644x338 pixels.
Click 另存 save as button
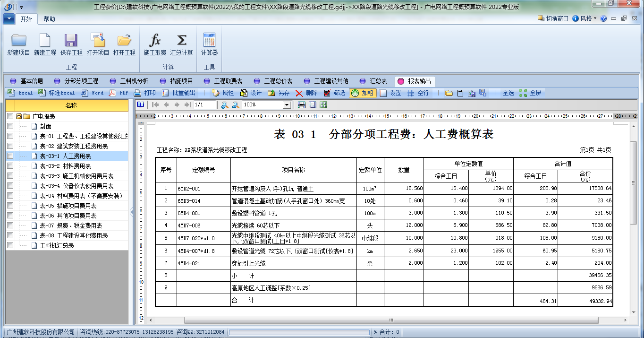coord(279,93)
